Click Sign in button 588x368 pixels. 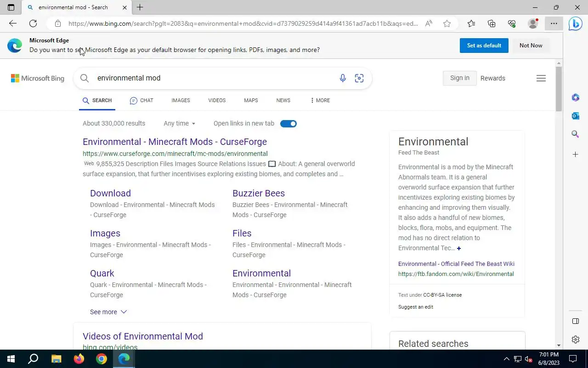coord(460,78)
